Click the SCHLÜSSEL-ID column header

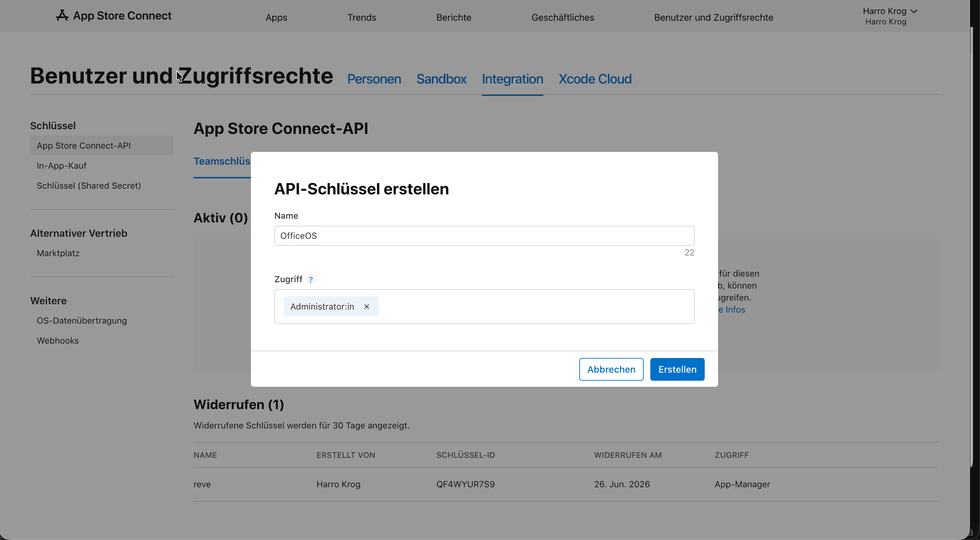pos(465,455)
